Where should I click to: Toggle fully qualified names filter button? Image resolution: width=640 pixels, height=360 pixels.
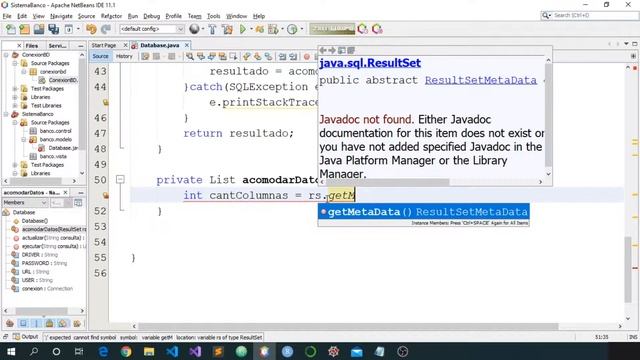tap(77, 324)
